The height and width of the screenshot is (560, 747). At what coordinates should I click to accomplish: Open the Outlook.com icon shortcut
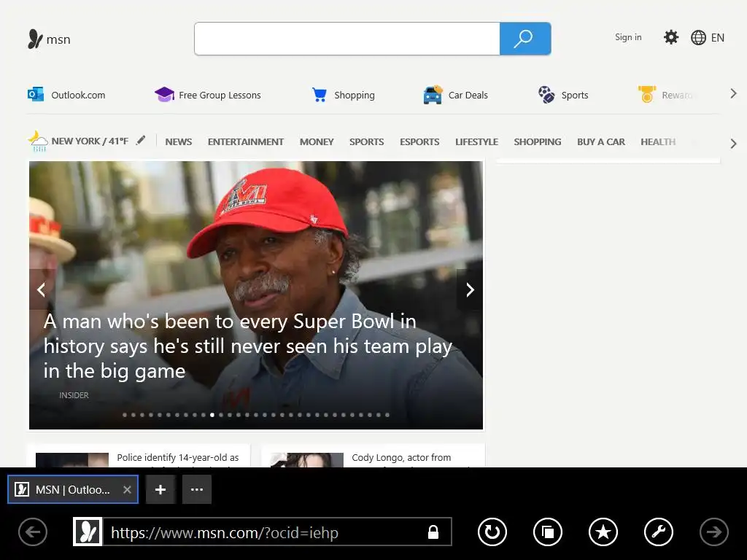[36, 94]
